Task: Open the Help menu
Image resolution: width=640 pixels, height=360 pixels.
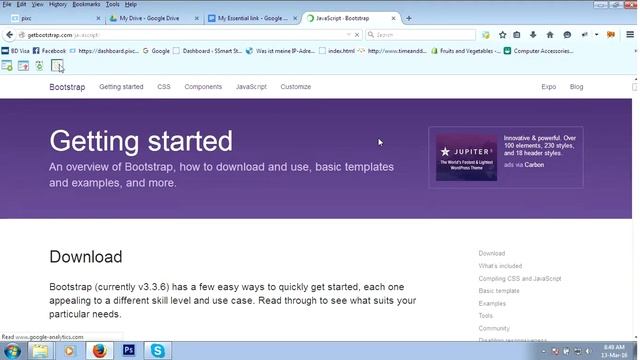Action: [131, 4]
